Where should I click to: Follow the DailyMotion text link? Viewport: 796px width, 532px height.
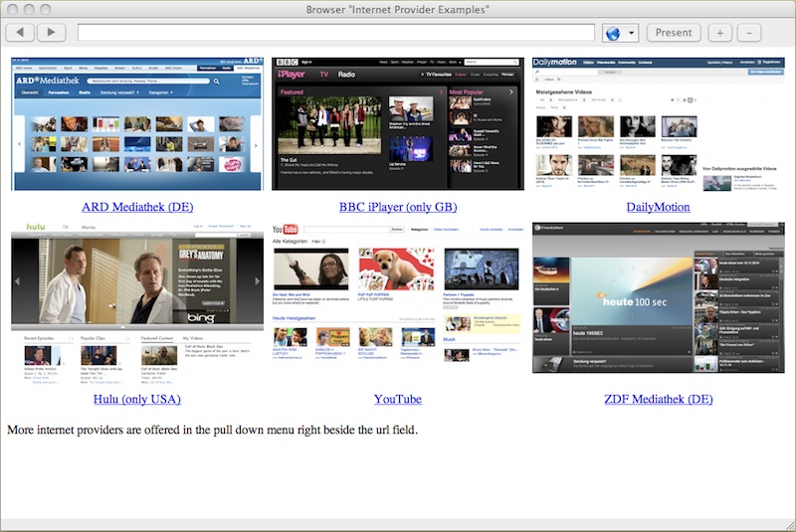(658, 207)
